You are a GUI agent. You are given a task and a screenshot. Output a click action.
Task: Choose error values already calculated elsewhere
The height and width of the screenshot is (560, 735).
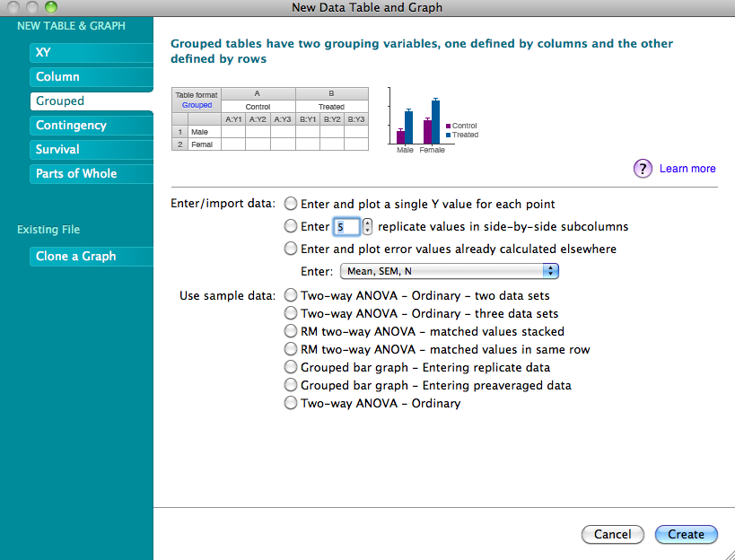pyautogui.click(x=291, y=249)
